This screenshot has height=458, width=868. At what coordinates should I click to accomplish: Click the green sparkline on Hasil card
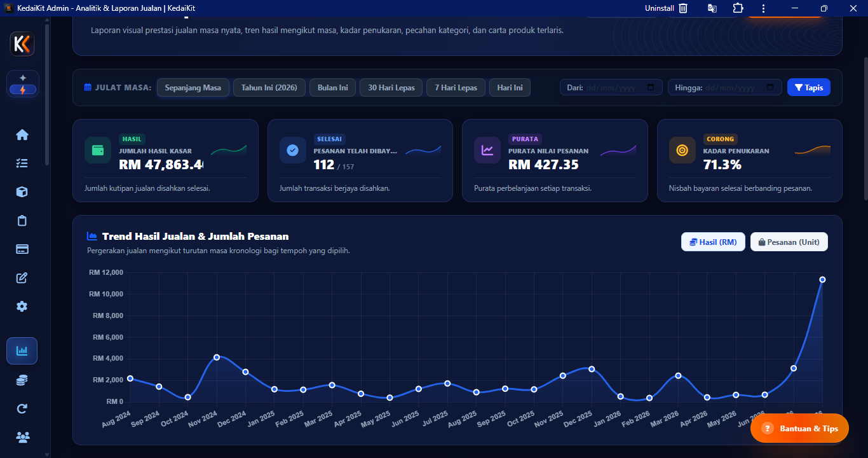tap(229, 149)
